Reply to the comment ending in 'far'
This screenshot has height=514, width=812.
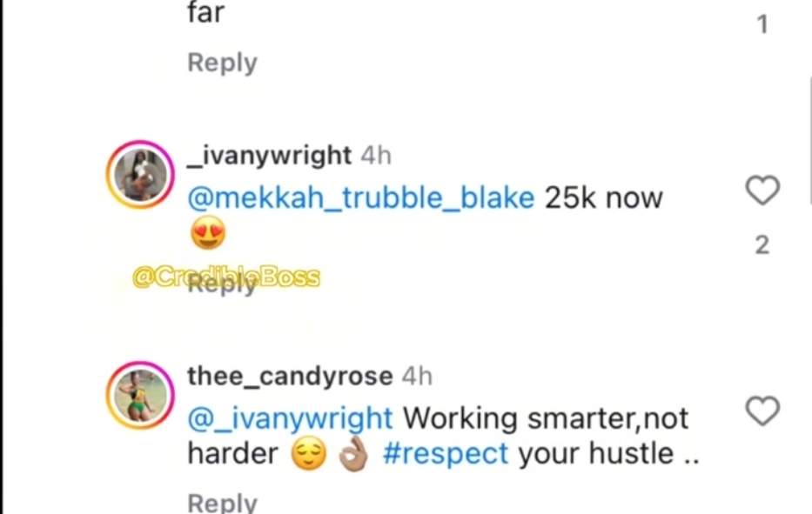point(222,63)
